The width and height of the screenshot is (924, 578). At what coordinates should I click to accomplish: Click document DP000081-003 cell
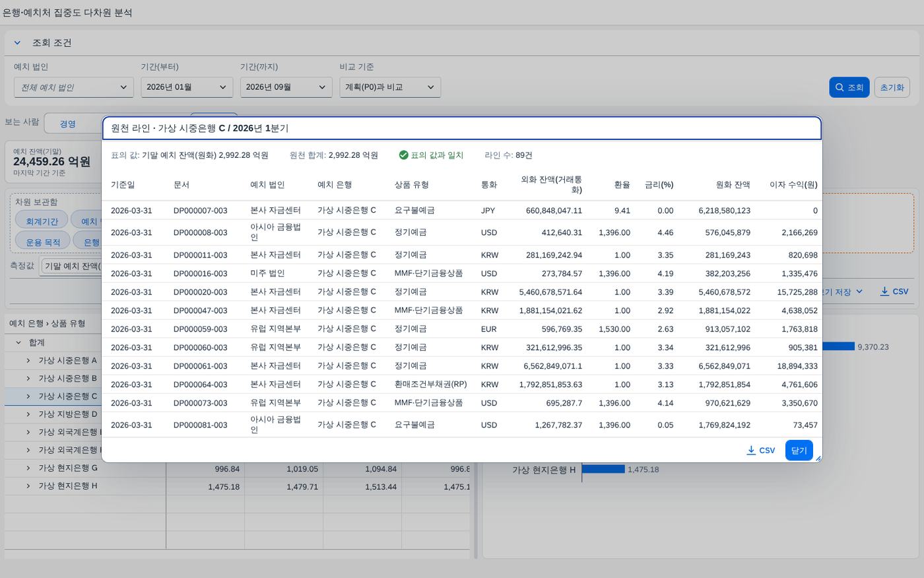click(201, 425)
